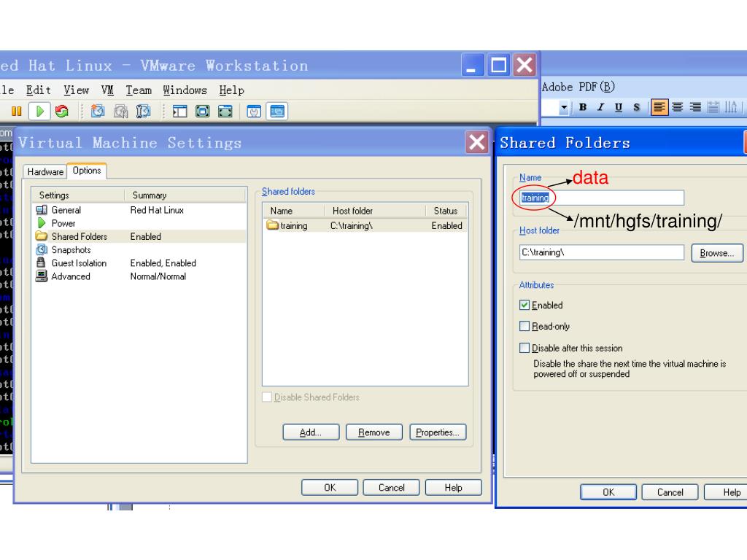The width and height of the screenshot is (747, 560).
Task: Click the Snapshots clock icon in settings list
Action: point(42,249)
